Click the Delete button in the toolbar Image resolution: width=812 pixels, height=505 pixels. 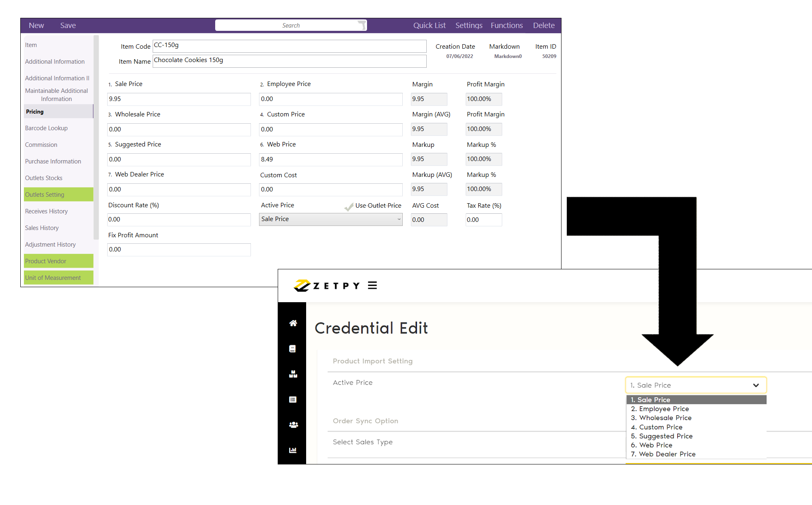click(544, 25)
